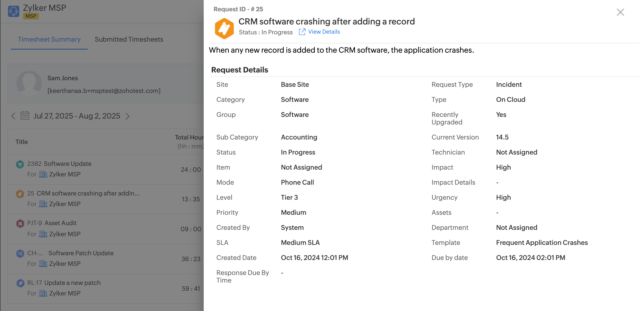
Task: Advance to next week with right chevron
Action: [x=127, y=116]
